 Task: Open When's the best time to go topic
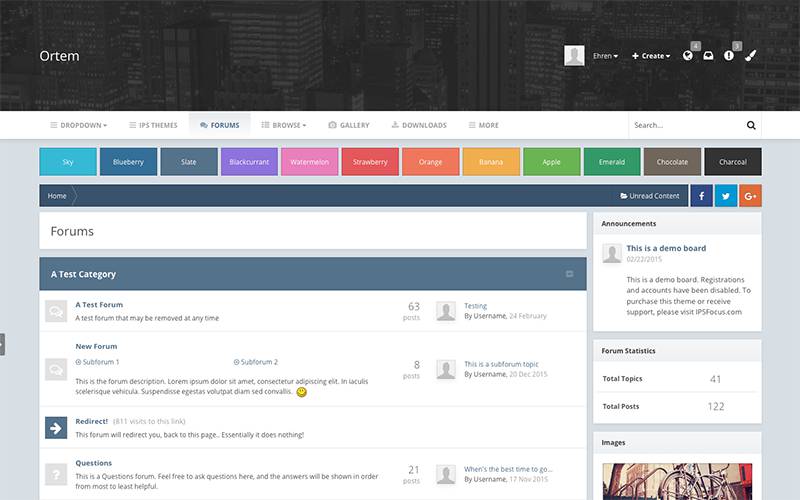pos(508,469)
